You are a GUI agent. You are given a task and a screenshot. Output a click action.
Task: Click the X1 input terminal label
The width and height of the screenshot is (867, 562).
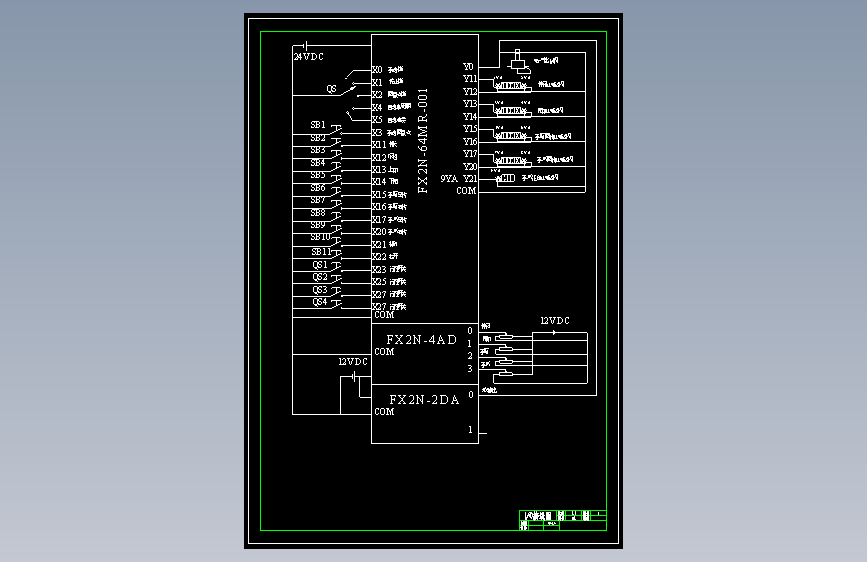click(377, 82)
